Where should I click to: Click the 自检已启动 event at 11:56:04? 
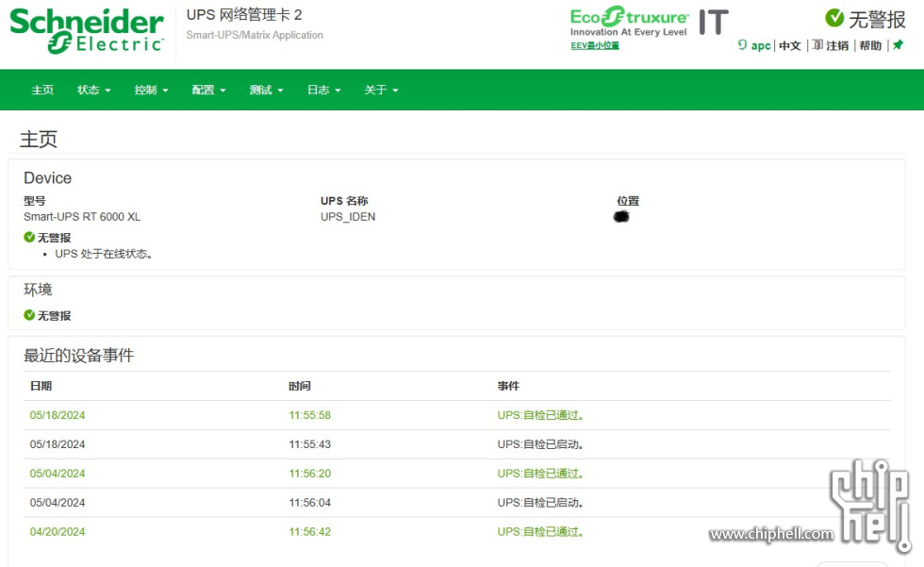pos(540,502)
